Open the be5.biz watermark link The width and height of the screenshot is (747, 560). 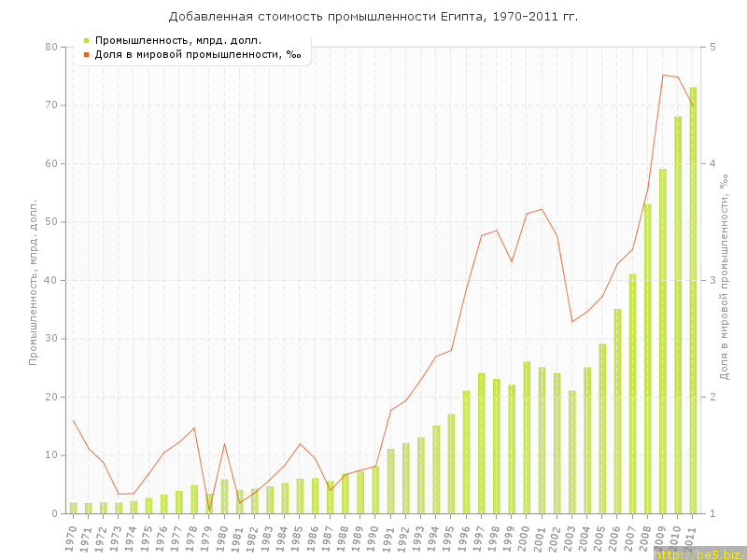[x=698, y=553]
